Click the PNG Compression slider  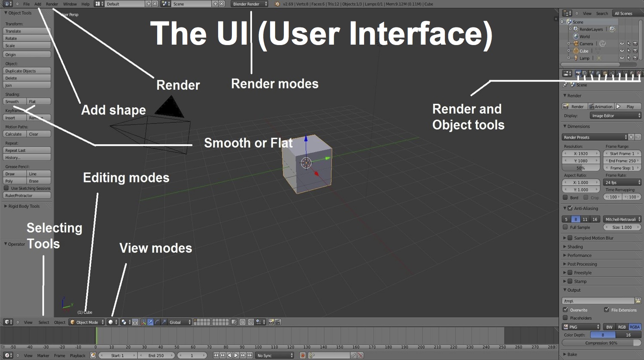pyautogui.click(x=601, y=343)
